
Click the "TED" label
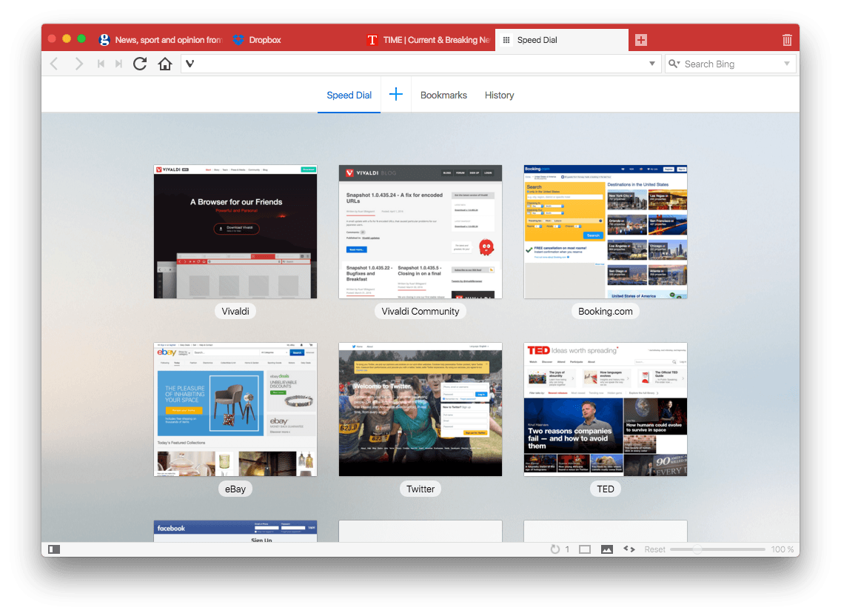pyautogui.click(x=606, y=489)
